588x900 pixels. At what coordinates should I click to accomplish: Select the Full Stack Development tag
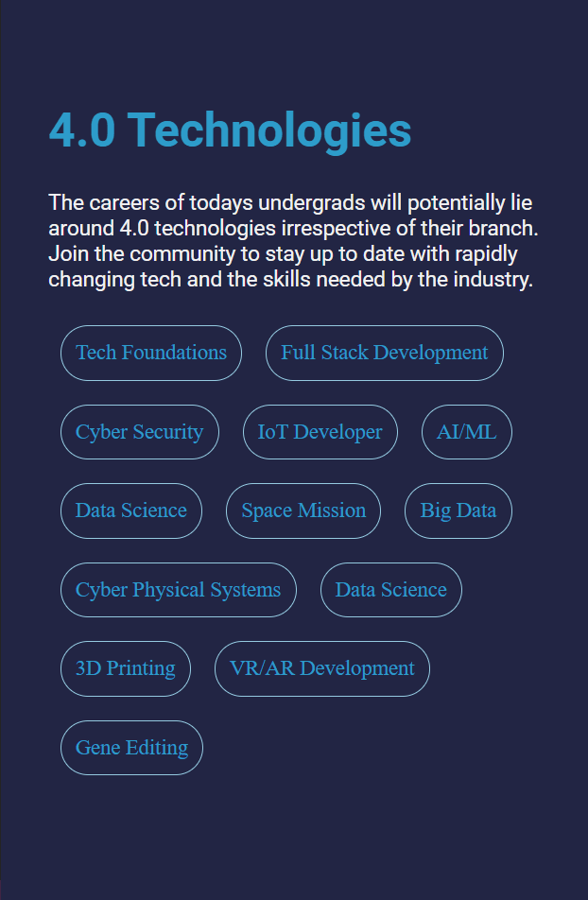click(384, 353)
